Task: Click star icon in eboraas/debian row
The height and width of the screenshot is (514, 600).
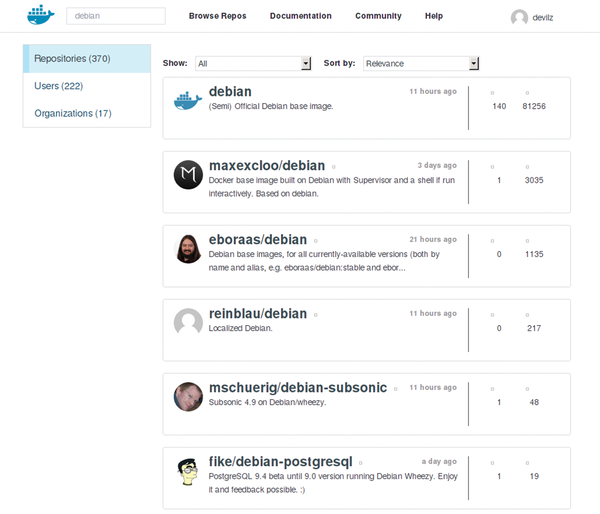Action: [x=492, y=241]
